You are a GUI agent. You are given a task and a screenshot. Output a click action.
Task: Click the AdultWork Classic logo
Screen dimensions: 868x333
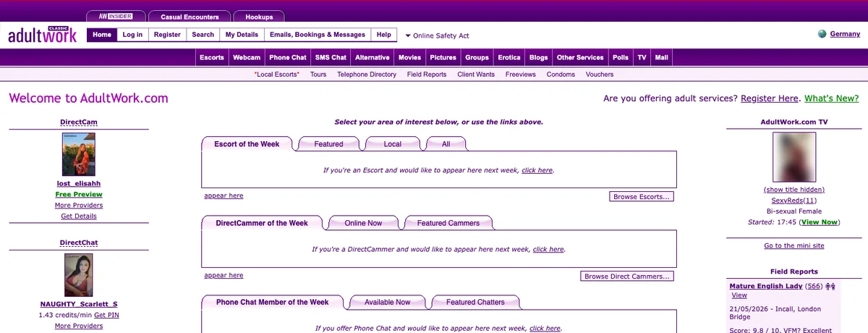43,34
